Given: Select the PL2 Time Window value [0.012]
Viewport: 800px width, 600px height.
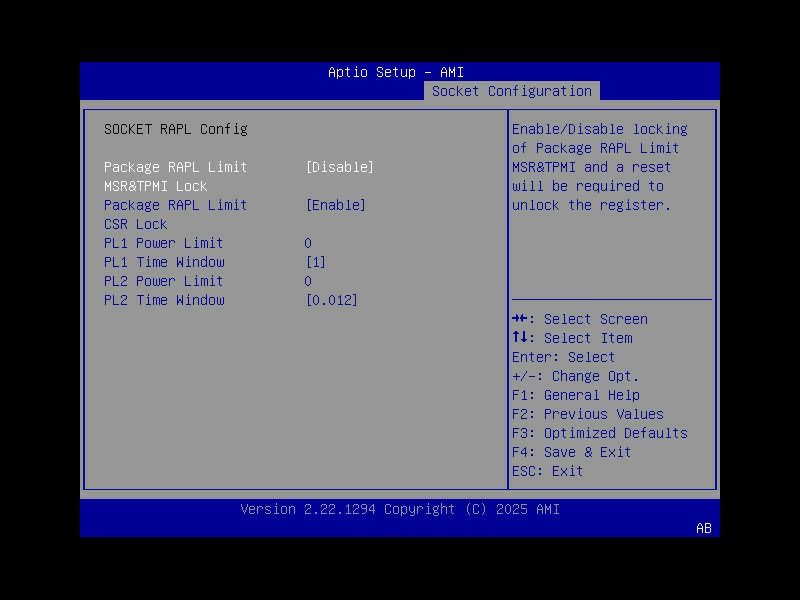Looking at the screenshot, I should pos(333,300).
